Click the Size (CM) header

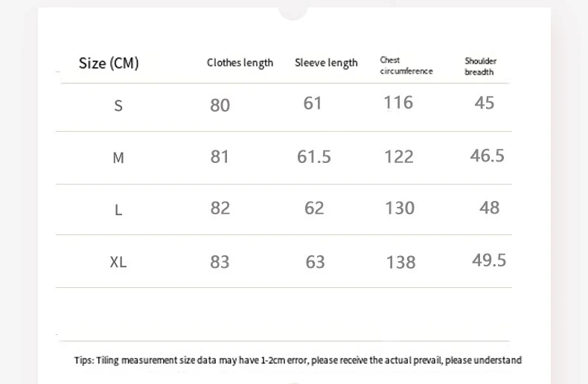pos(109,63)
